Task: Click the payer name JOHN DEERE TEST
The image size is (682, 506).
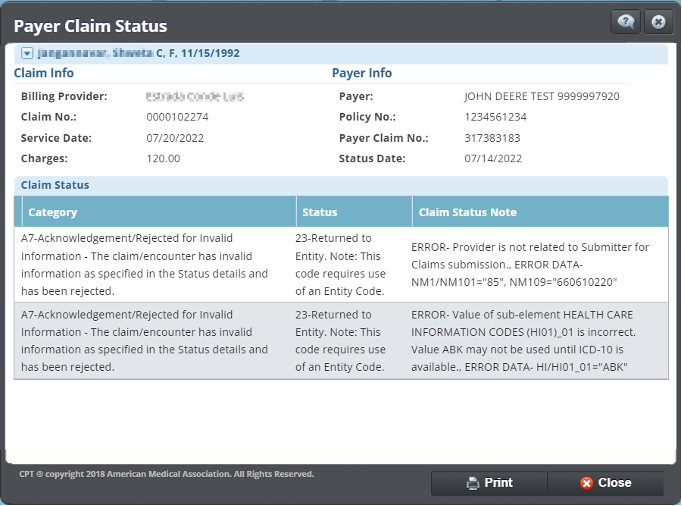Action: 541,97
